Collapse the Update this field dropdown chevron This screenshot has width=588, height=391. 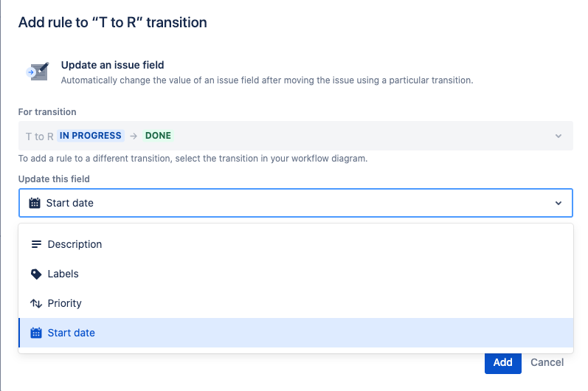558,203
